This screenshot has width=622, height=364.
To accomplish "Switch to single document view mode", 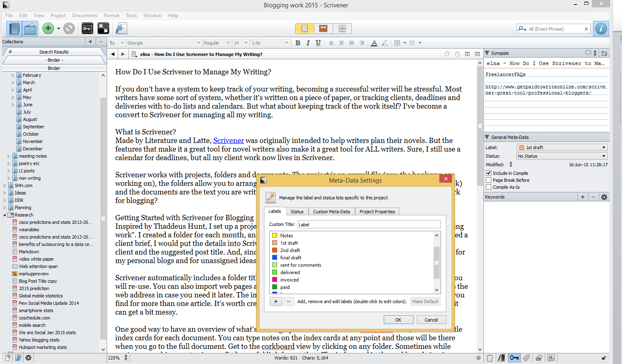I will coord(304,29).
